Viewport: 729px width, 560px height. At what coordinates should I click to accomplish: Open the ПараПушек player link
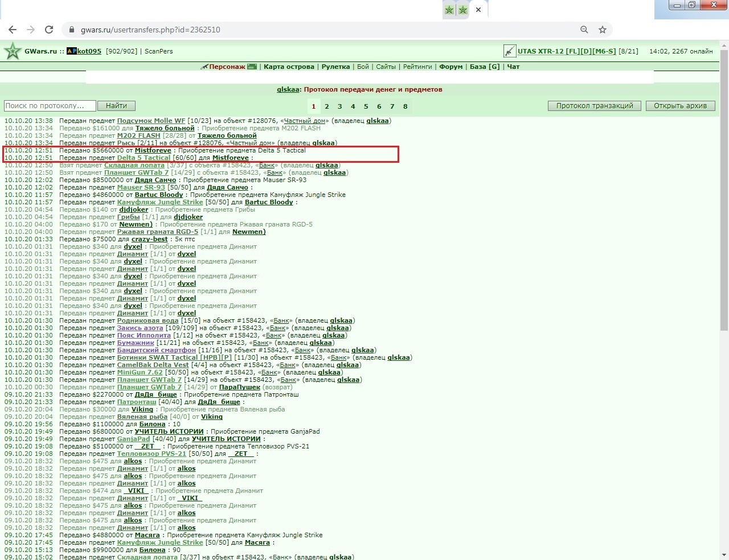coord(239,387)
